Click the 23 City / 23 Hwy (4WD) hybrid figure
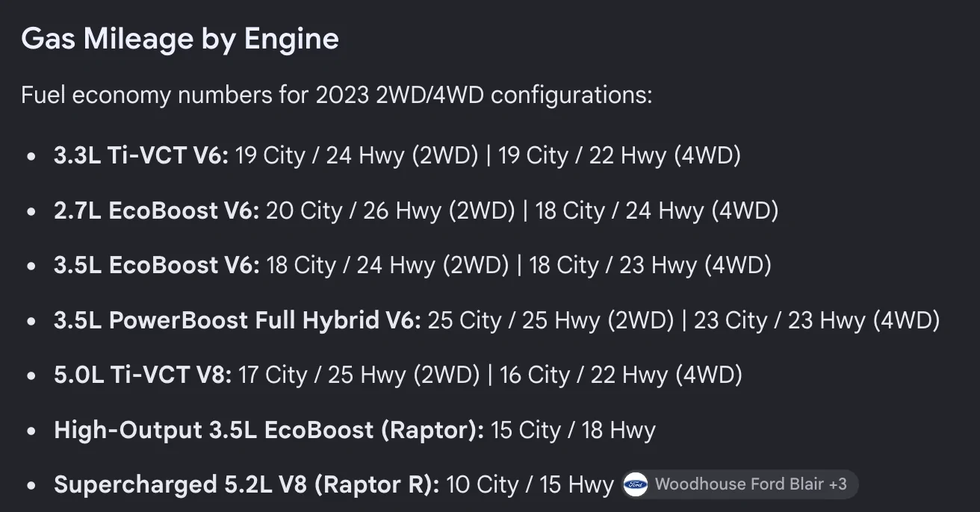Viewport: 980px width, 512px height. [816, 320]
